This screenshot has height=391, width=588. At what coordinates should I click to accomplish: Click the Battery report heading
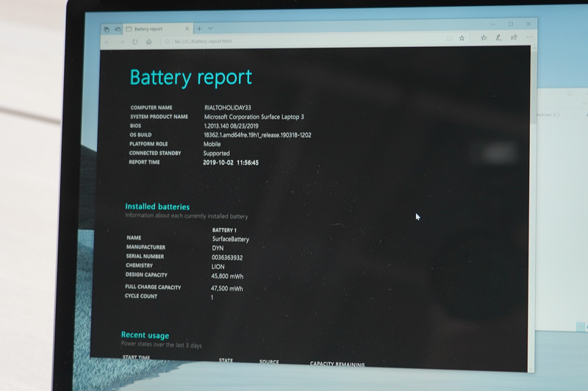coord(191,78)
